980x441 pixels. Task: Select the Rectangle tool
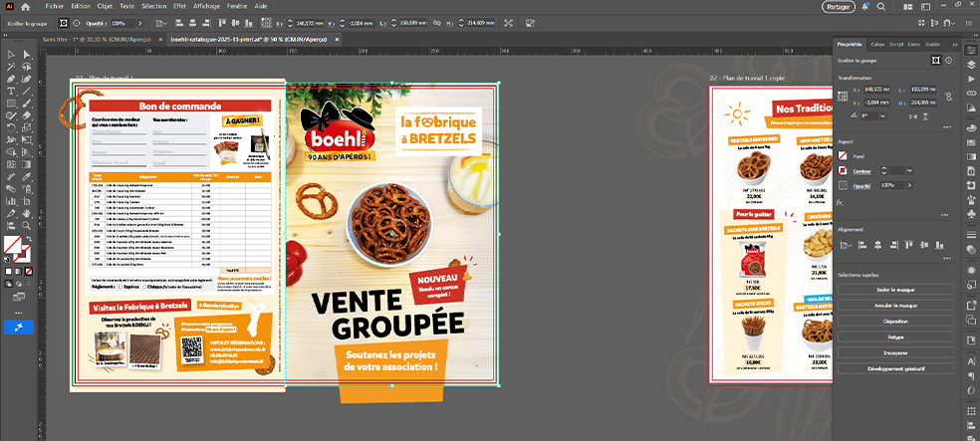pos(11,104)
